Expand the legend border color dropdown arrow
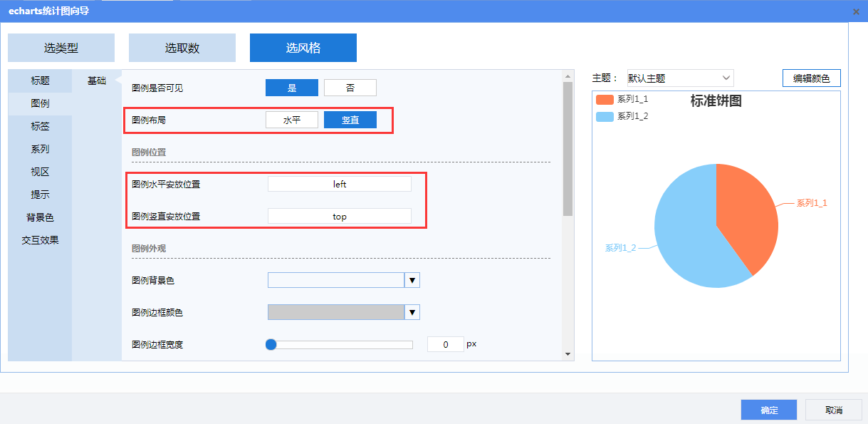The width and height of the screenshot is (868, 424). (x=412, y=312)
